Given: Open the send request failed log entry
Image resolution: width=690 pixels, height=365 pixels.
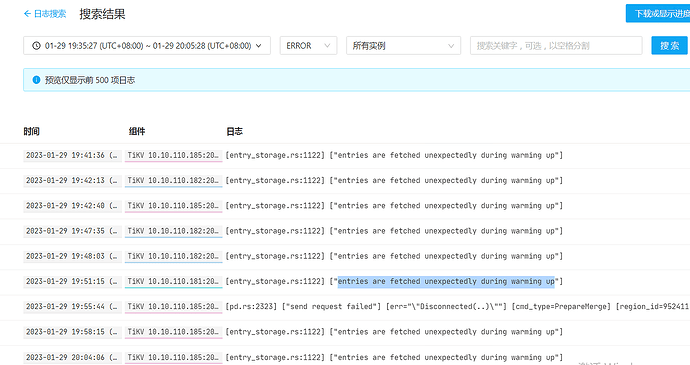Looking at the screenshot, I should tap(457, 306).
